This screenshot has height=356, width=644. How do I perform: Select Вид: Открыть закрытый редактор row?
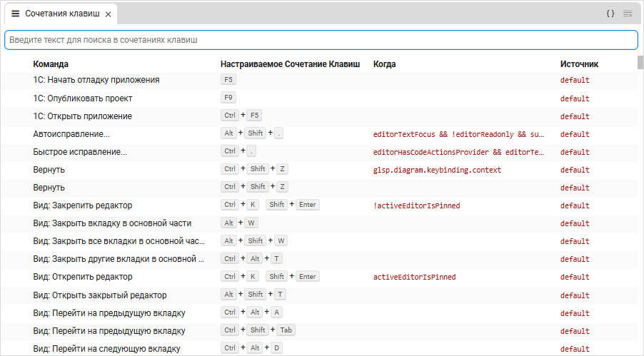pyautogui.click(x=99, y=295)
